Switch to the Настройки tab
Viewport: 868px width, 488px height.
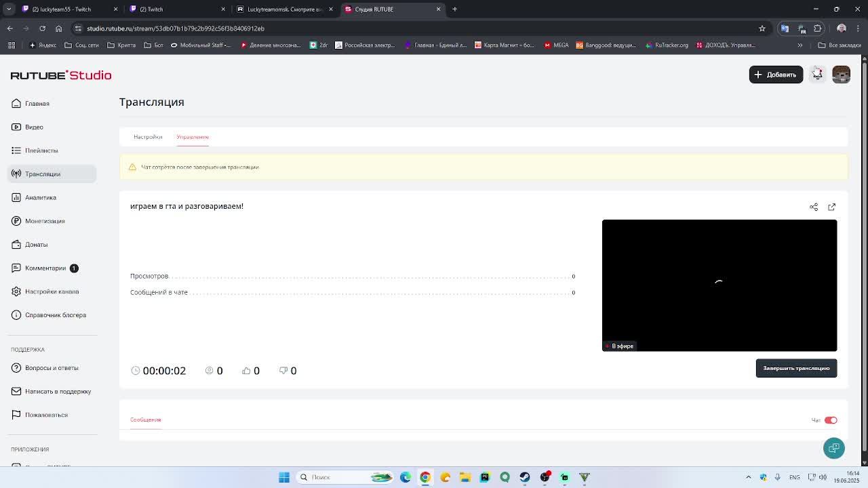coord(148,137)
